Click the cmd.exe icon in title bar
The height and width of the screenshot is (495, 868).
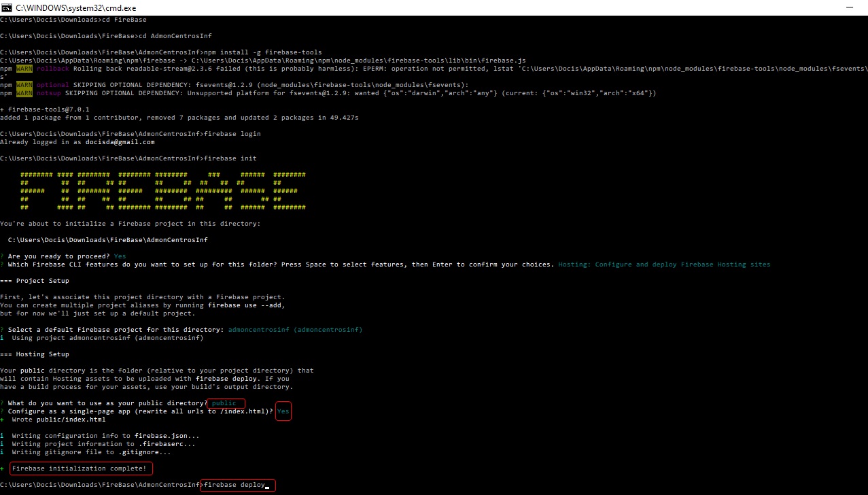point(7,6)
